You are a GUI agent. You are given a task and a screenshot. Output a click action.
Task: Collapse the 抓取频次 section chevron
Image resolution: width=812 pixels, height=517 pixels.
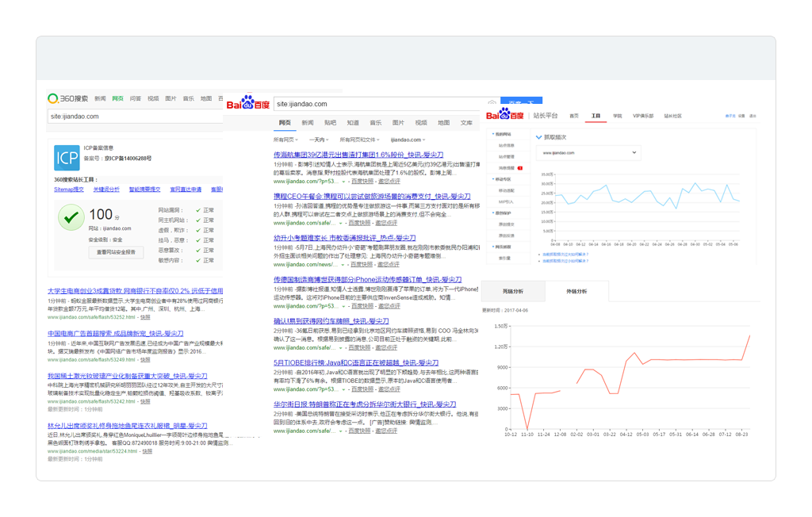tap(538, 137)
